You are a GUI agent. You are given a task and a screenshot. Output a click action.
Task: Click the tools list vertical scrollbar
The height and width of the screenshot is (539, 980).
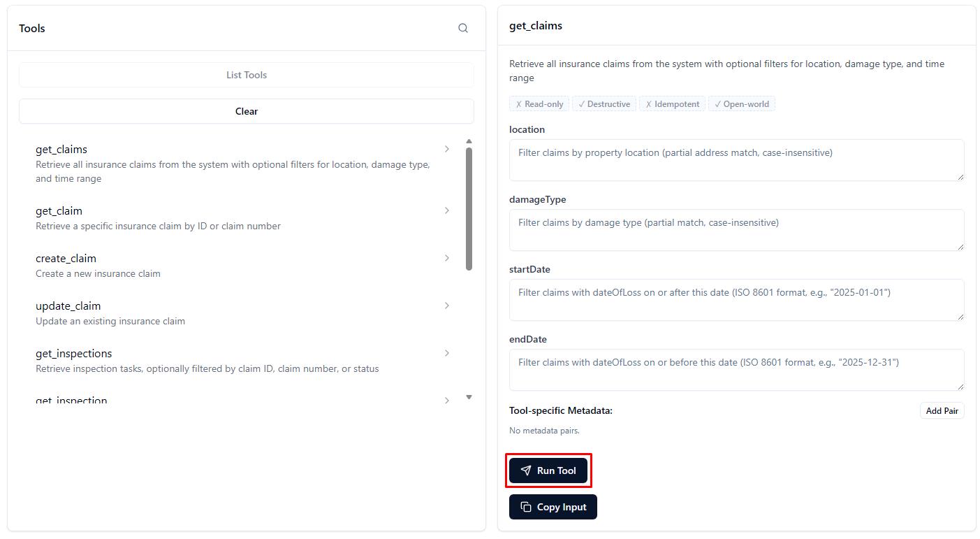coord(469,208)
